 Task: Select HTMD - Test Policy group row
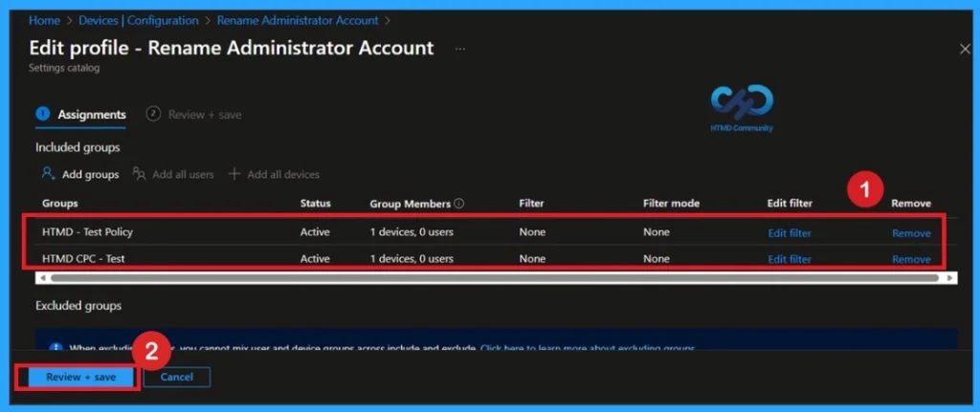(x=497, y=232)
